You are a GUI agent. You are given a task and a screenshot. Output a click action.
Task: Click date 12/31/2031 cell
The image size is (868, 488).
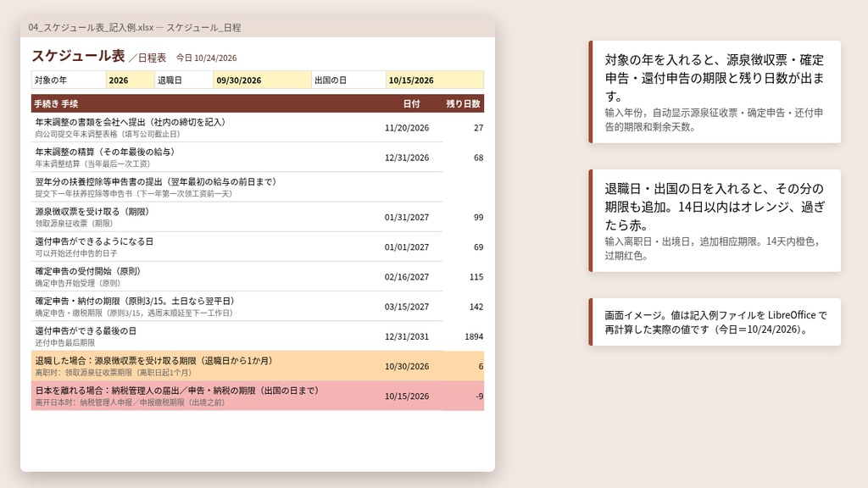pos(407,337)
